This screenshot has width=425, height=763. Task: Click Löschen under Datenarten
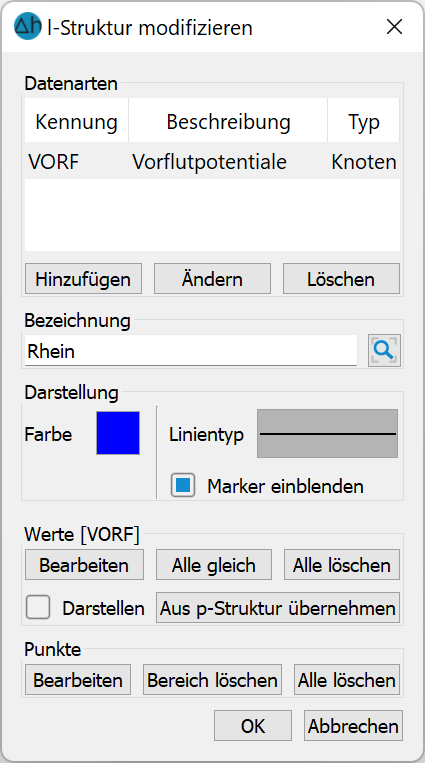341,279
